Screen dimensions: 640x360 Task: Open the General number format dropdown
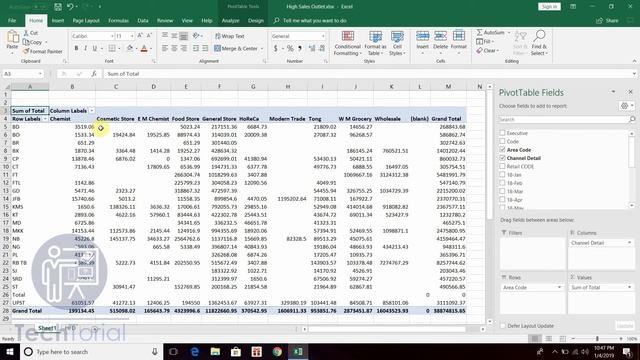(323, 36)
